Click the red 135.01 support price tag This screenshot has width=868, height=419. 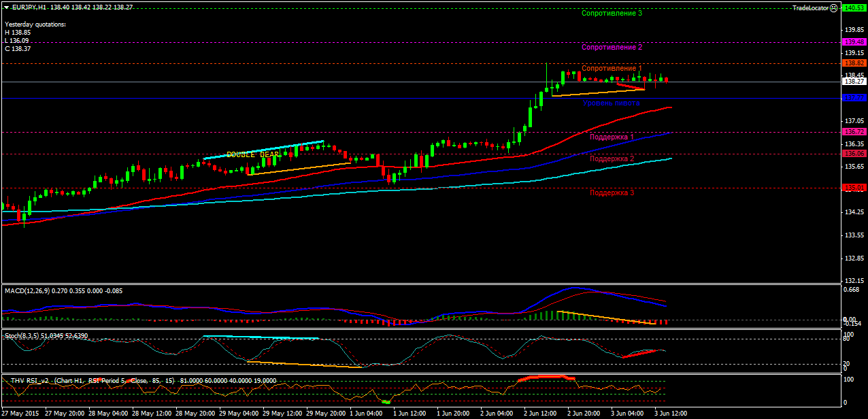click(853, 187)
